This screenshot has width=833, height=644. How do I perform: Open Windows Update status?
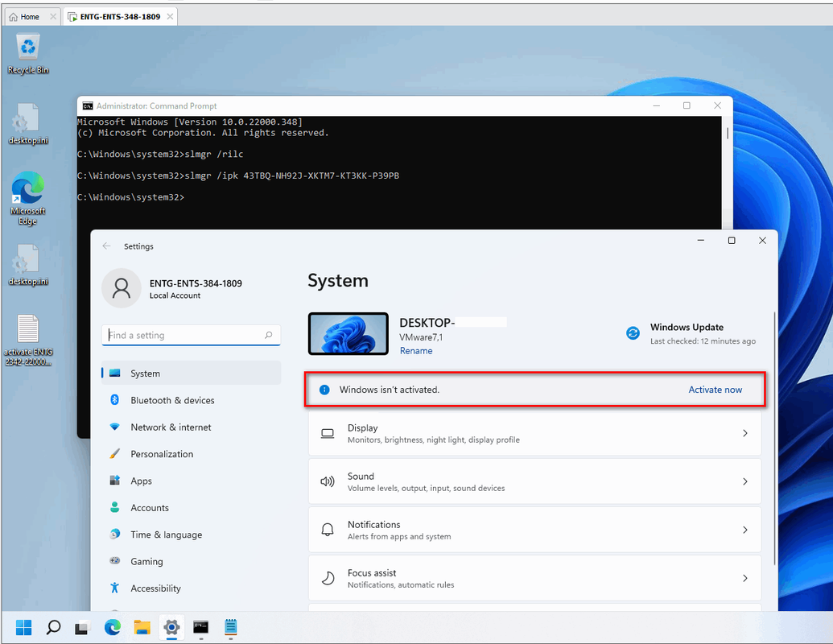pyautogui.click(x=691, y=333)
